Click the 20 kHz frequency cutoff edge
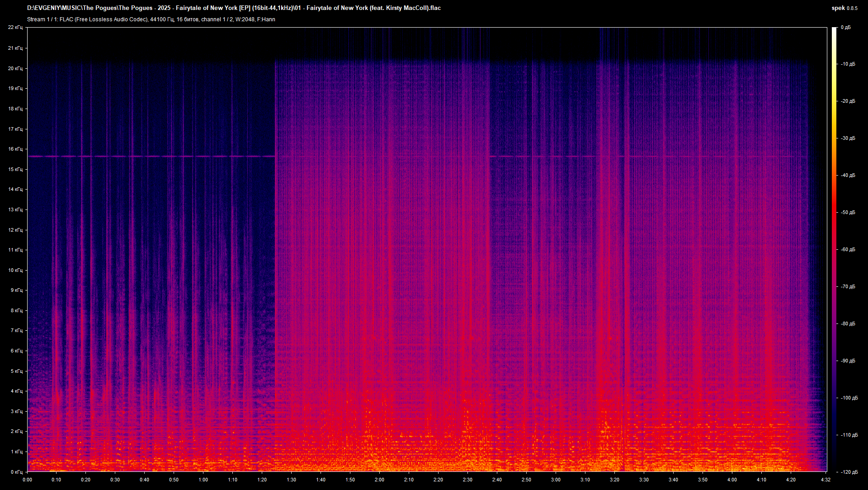Viewport: 868px width, 490px height. 452,63
